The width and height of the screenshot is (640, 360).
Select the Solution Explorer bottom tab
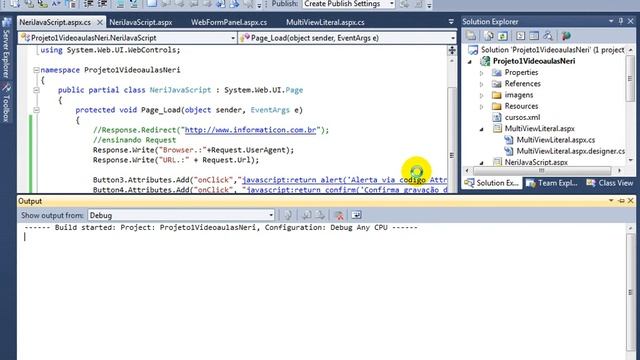(492, 183)
